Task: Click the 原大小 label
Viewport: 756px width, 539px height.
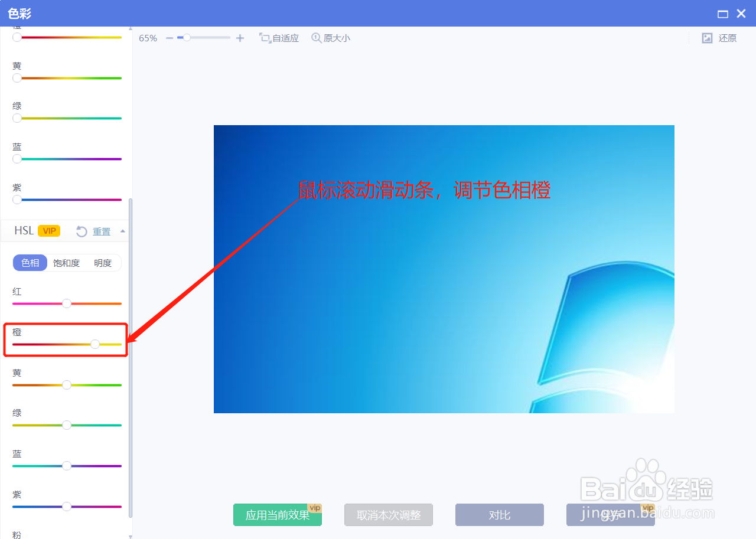Action: point(337,38)
